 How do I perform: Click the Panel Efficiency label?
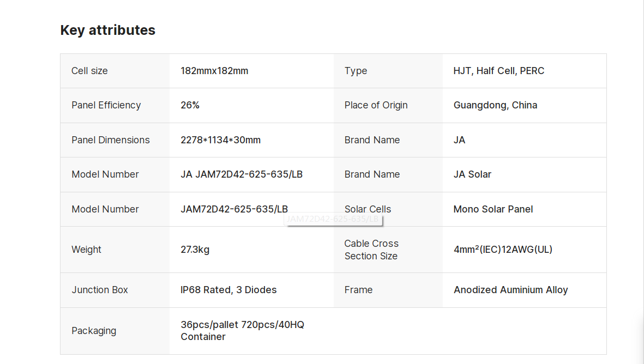[x=106, y=105]
